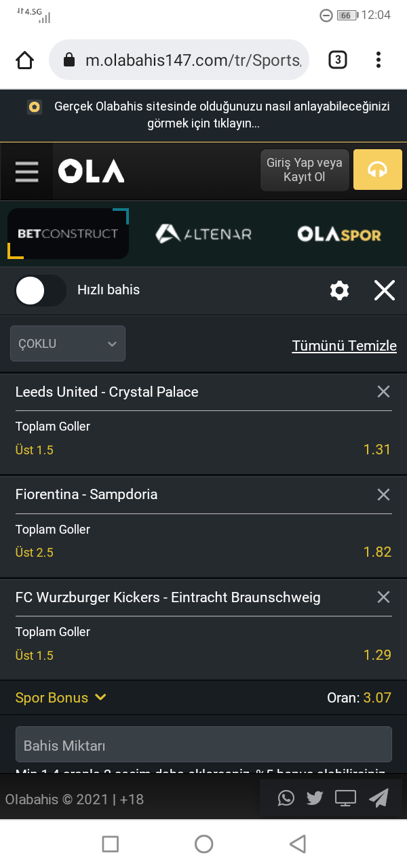This screenshot has height=868, width=407.
Task: Close the bet slip panel
Action: tap(385, 291)
